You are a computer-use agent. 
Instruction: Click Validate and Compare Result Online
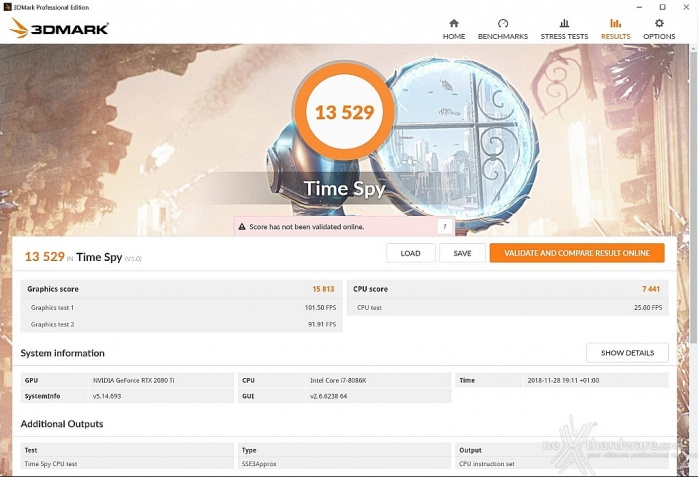click(577, 253)
